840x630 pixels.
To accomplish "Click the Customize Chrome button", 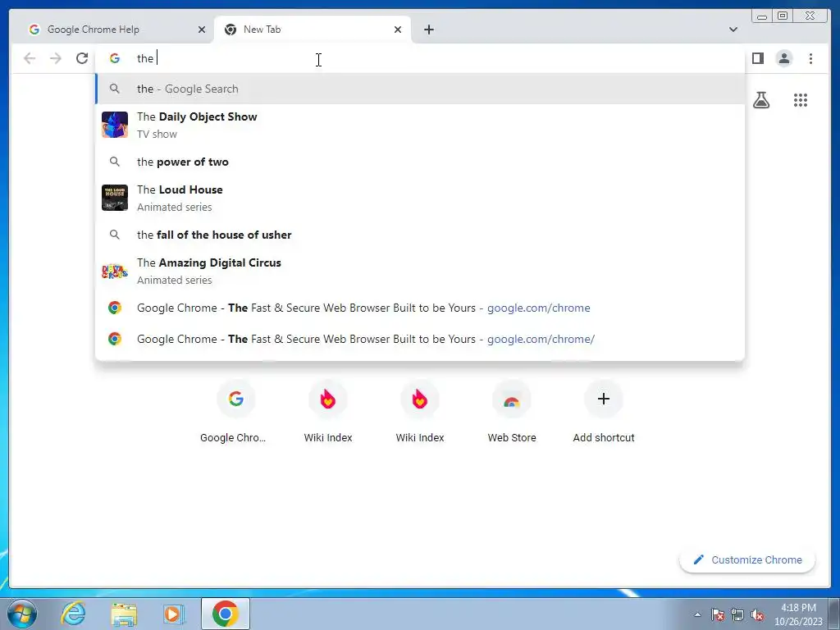I will [747, 559].
